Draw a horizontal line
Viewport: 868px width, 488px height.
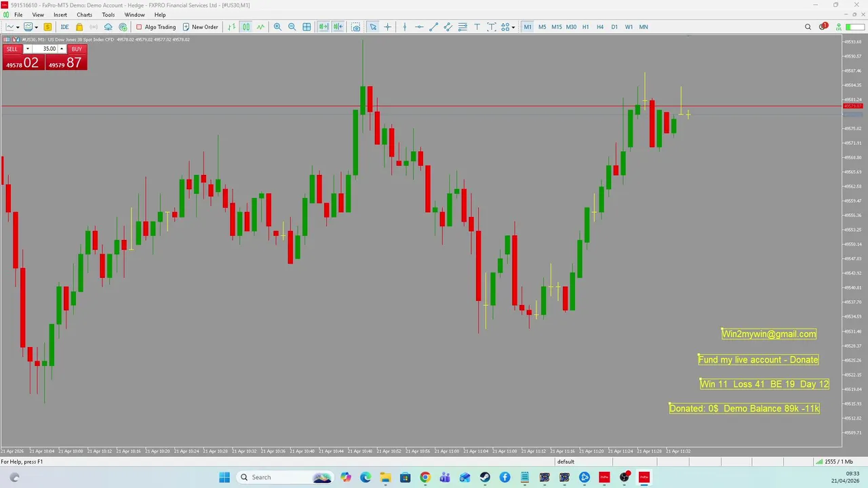click(419, 27)
